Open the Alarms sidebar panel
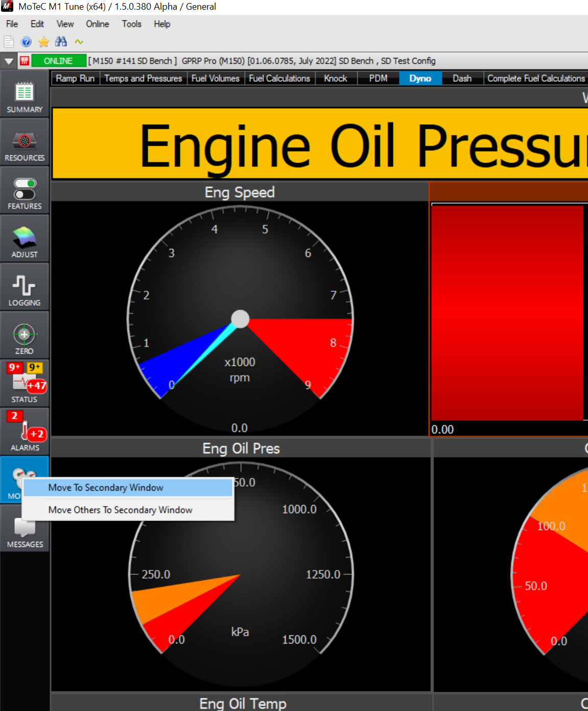The image size is (588, 711). [x=25, y=433]
